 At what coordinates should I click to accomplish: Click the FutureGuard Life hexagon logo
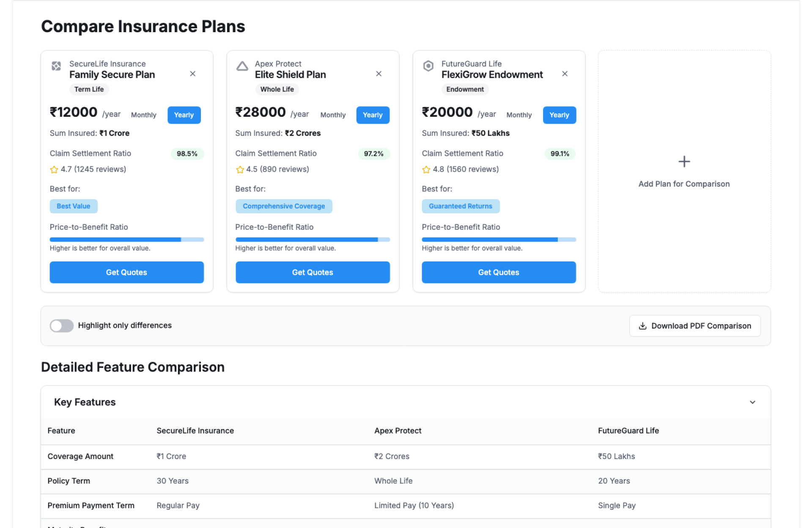[x=428, y=66]
